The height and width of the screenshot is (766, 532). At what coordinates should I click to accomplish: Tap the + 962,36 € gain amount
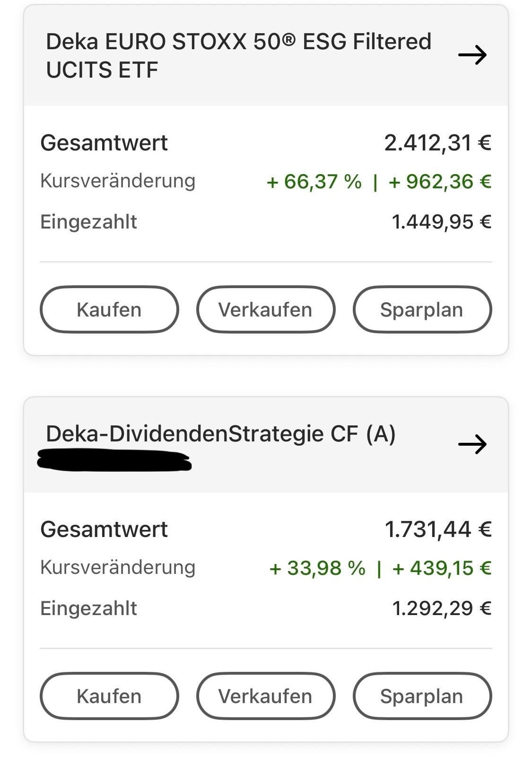click(x=440, y=182)
